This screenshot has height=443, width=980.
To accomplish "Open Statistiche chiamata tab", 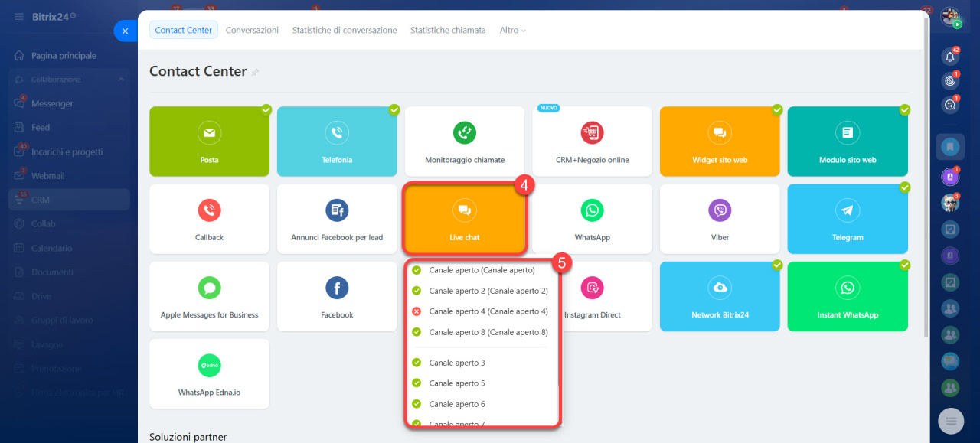I will click(x=448, y=30).
